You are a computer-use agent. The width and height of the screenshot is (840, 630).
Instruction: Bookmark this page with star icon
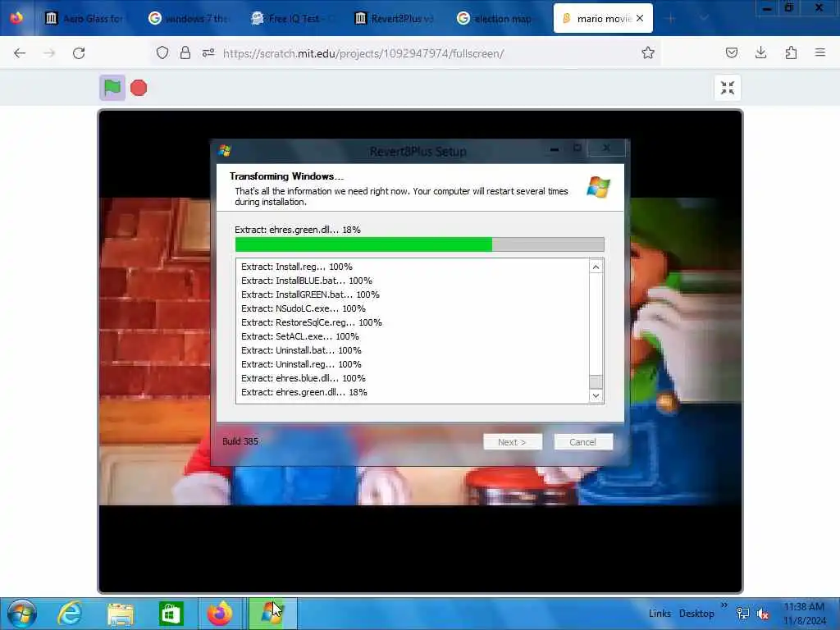(648, 53)
